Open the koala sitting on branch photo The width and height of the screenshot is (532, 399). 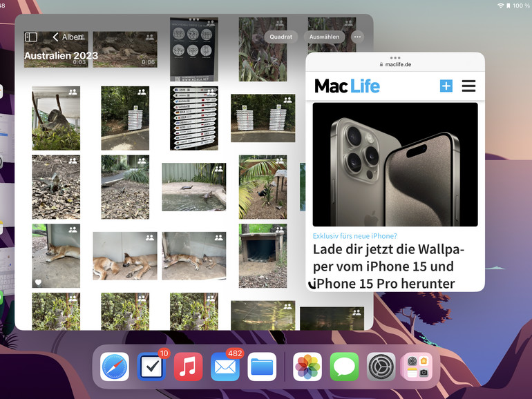(x=56, y=118)
